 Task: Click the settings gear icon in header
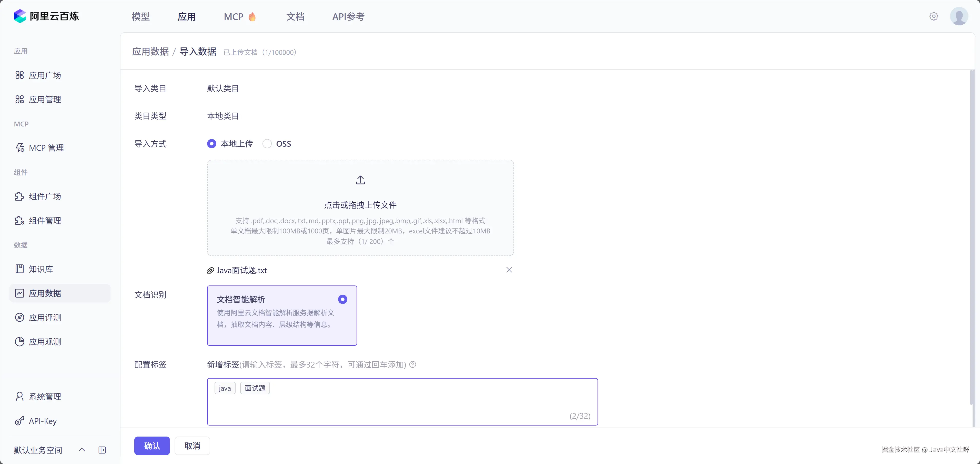(934, 16)
